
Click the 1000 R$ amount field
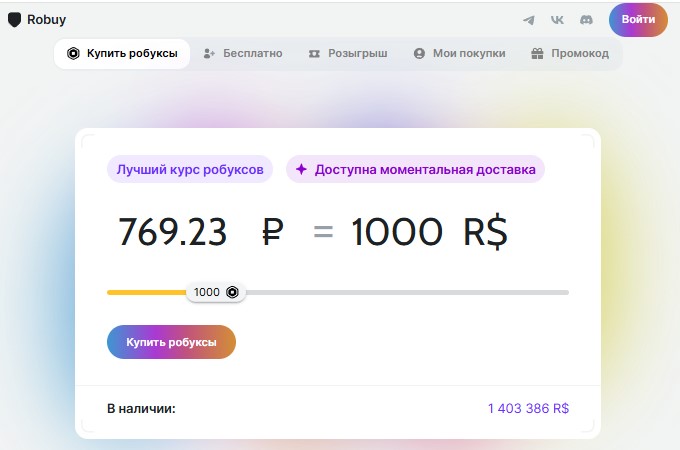[x=397, y=232]
